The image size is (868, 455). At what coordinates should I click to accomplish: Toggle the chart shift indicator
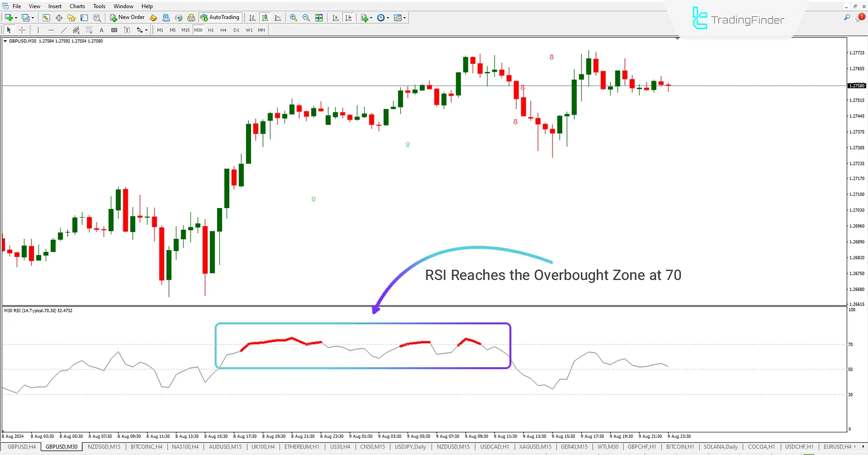349,18
